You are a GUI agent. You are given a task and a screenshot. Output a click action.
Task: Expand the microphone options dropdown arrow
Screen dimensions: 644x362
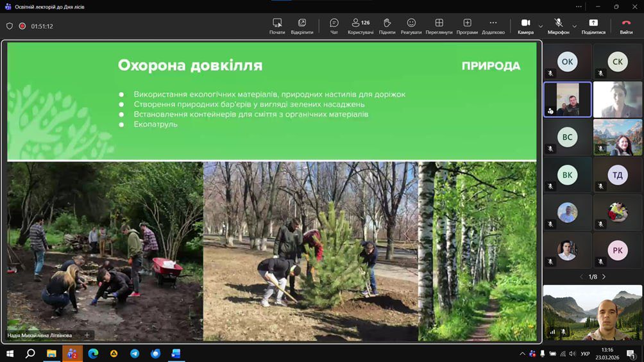[574, 26]
